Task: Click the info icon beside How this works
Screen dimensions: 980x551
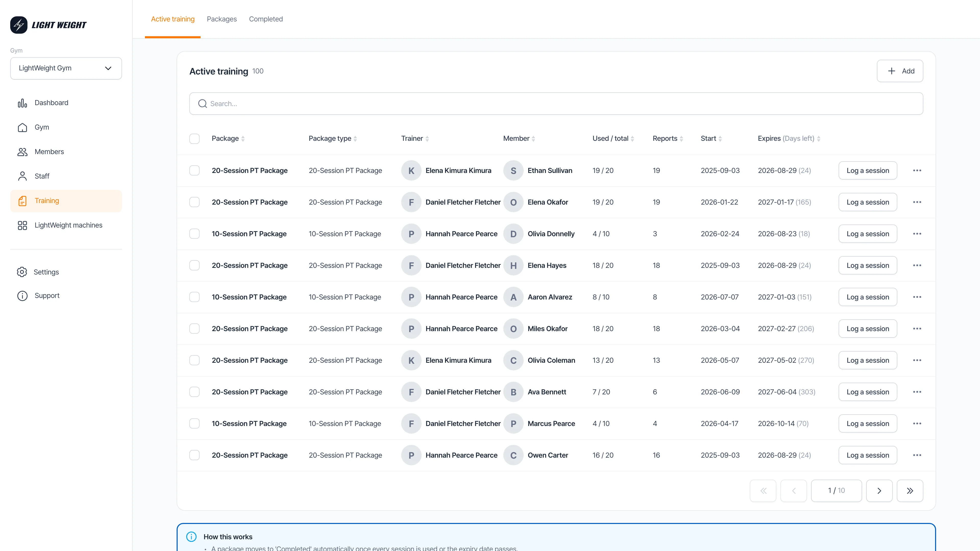Action: pos(191,536)
